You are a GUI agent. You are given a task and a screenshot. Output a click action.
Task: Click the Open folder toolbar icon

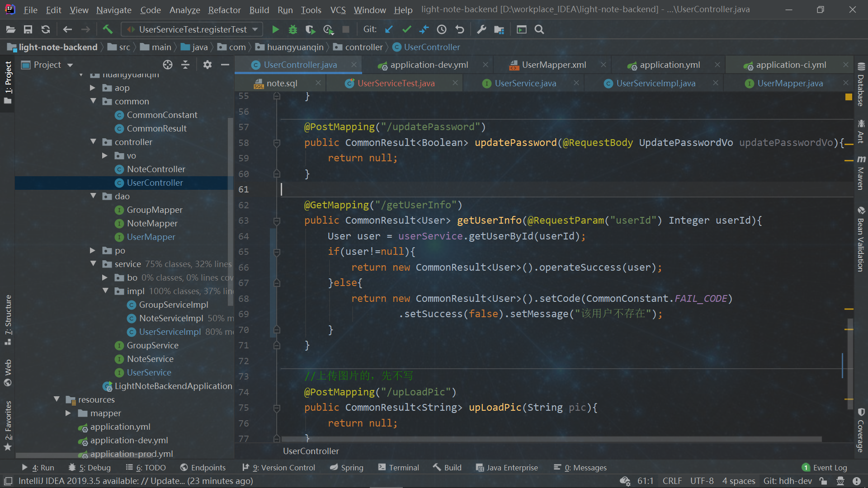coord(11,29)
